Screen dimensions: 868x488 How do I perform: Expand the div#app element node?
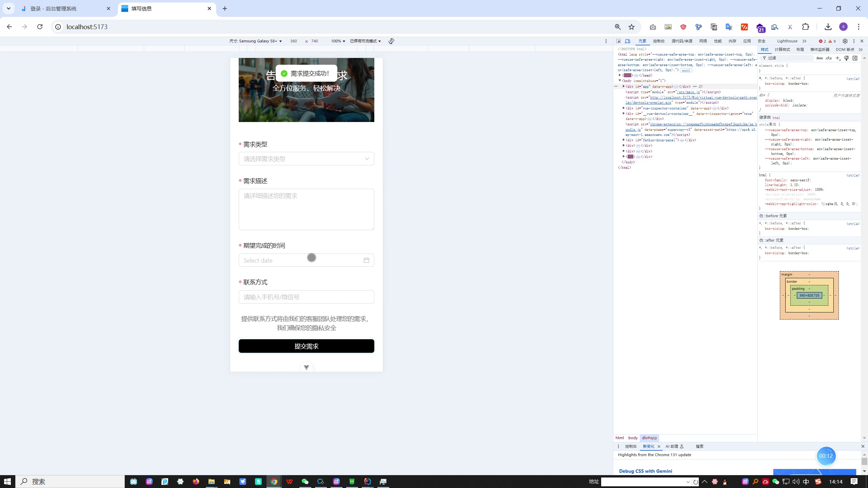(x=624, y=86)
